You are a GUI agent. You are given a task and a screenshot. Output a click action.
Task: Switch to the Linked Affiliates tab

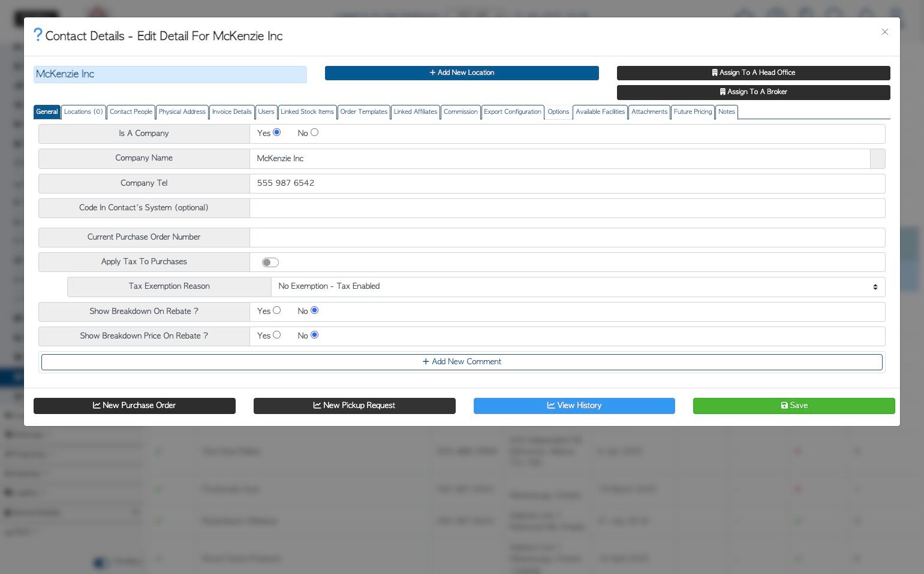pyautogui.click(x=416, y=112)
